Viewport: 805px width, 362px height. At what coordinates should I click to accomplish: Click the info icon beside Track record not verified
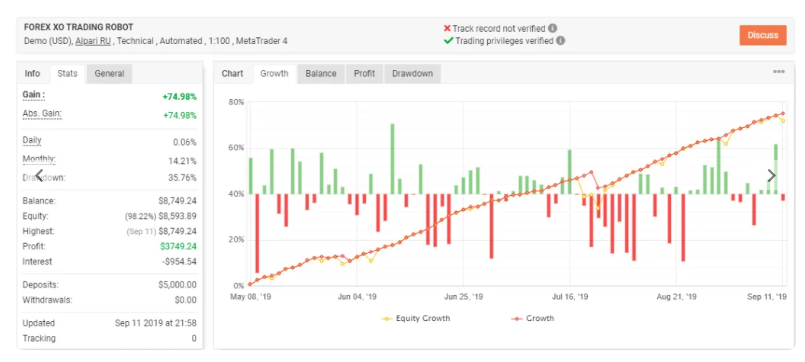click(x=552, y=28)
